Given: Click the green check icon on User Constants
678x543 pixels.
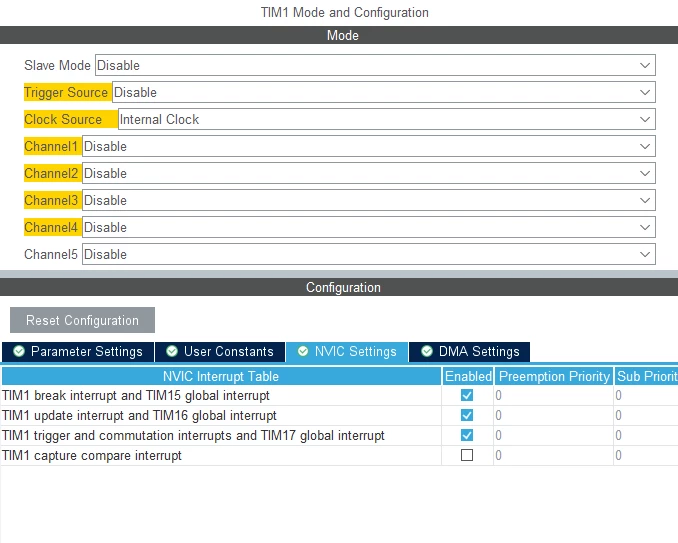Looking at the screenshot, I should click(x=172, y=351).
